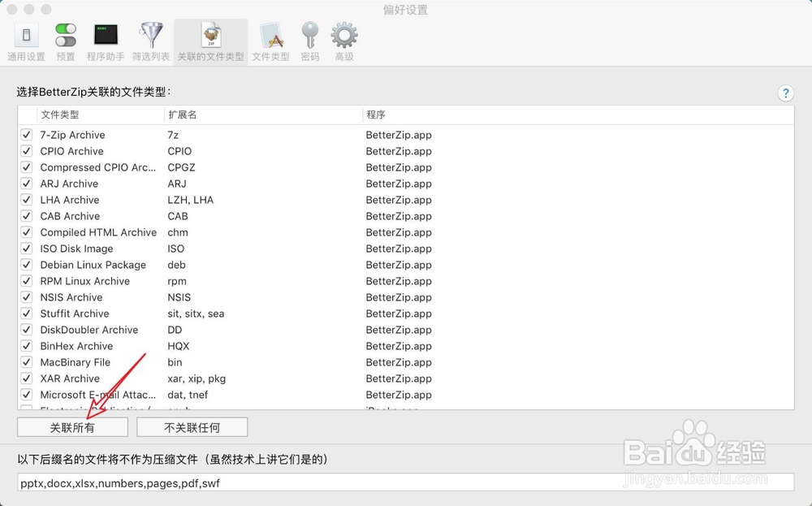Uncheck the Stuffit Archive checkbox

point(27,314)
